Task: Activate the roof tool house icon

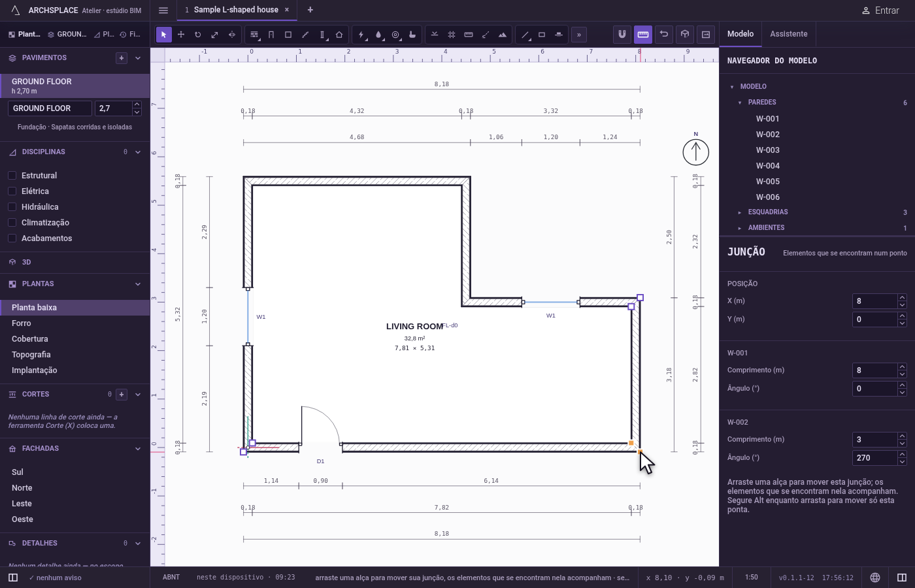Action: [339, 35]
